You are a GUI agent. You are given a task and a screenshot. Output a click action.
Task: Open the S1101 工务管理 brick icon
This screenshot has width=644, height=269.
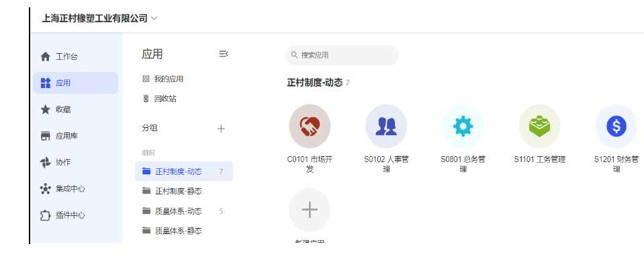pyautogui.click(x=539, y=126)
